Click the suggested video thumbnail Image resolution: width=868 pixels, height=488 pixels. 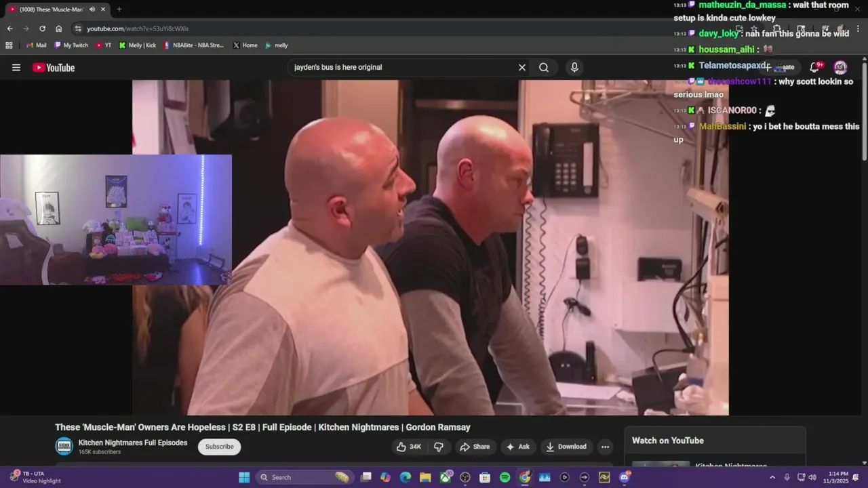pyautogui.click(x=660, y=464)
